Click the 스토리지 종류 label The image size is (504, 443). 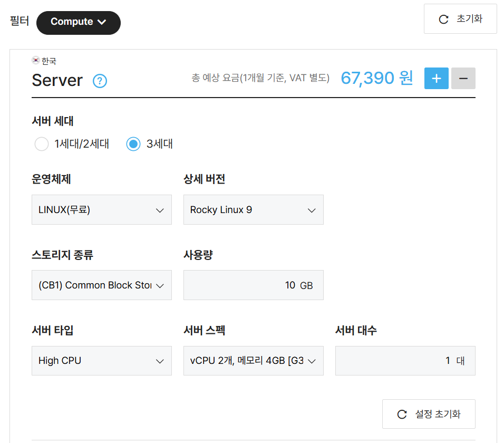click(62, 255)
